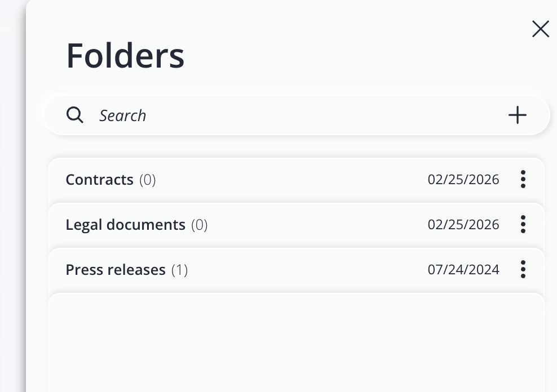557x392 pixels.
Task: Click the Press releases date 07/24/2024
Action: tap(463, 270)
